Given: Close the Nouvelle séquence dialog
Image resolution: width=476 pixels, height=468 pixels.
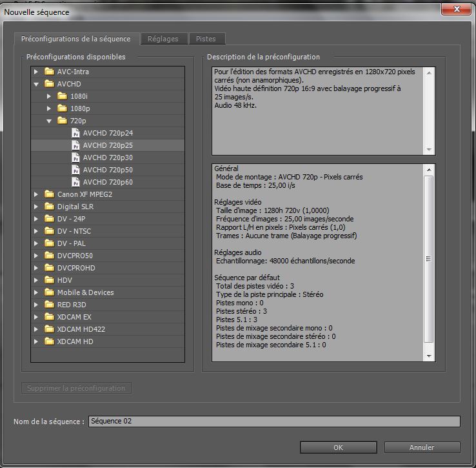Looking at the screenshot, I should coord(457,8).
